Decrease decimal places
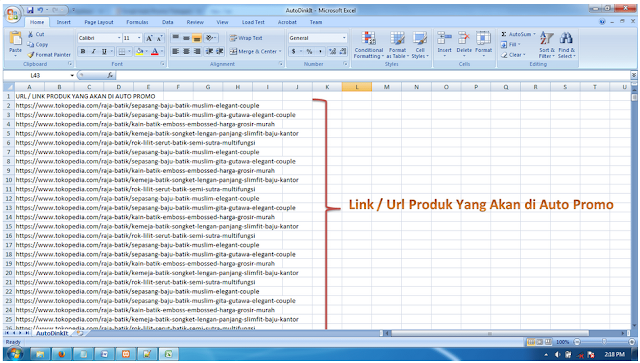 tap(343, 51)
